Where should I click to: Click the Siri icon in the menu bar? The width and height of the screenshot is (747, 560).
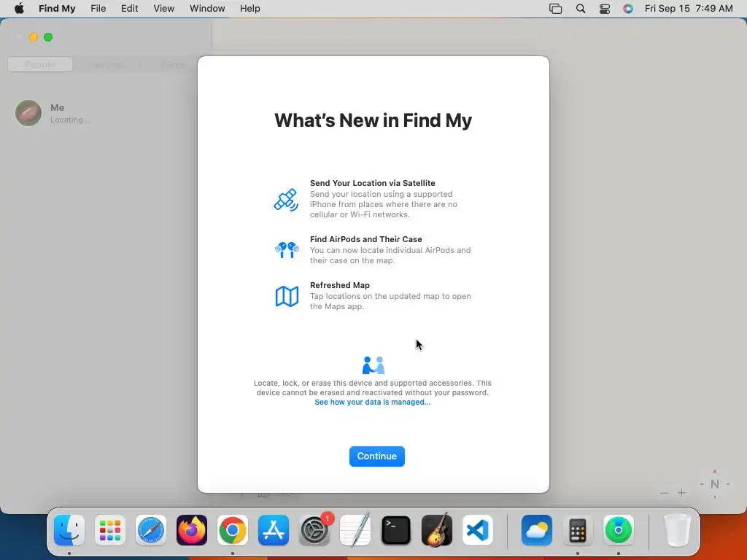[x=628, y=9]
